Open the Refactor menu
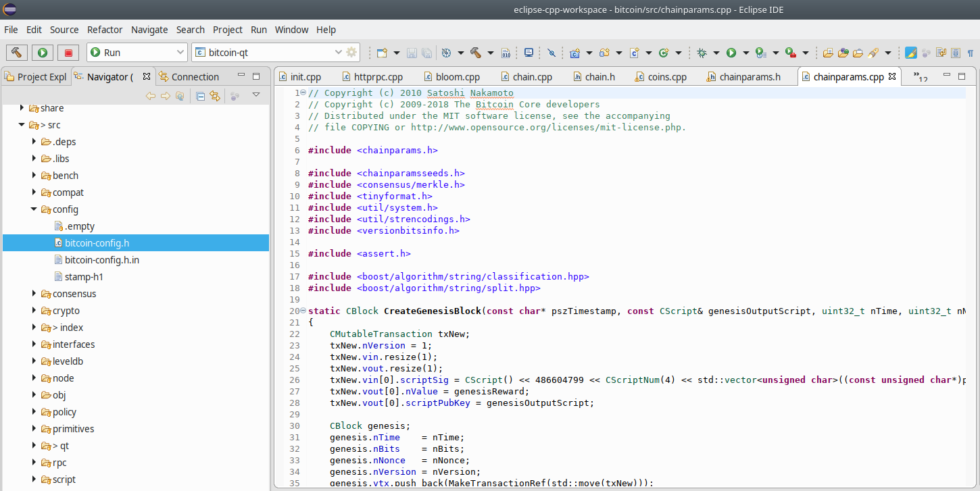Viewport: 980px width, 491px height. (105, 30)
